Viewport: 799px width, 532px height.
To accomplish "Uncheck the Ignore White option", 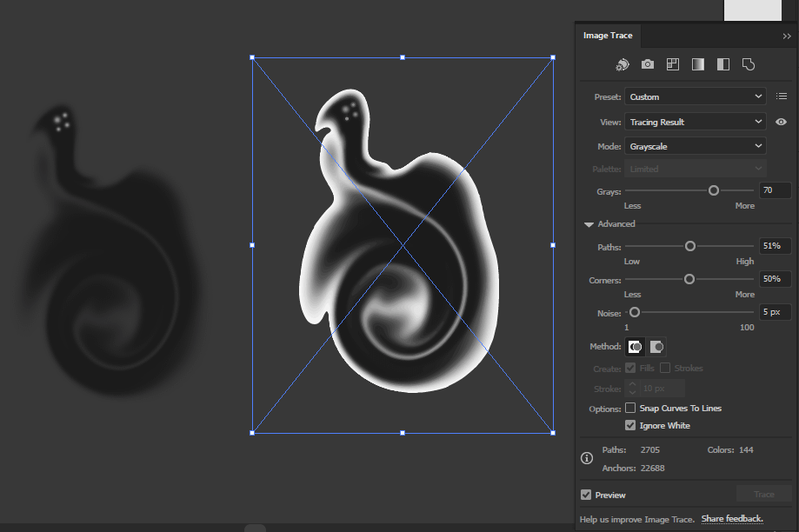I will pyautogui.click(x=630, y=426).
